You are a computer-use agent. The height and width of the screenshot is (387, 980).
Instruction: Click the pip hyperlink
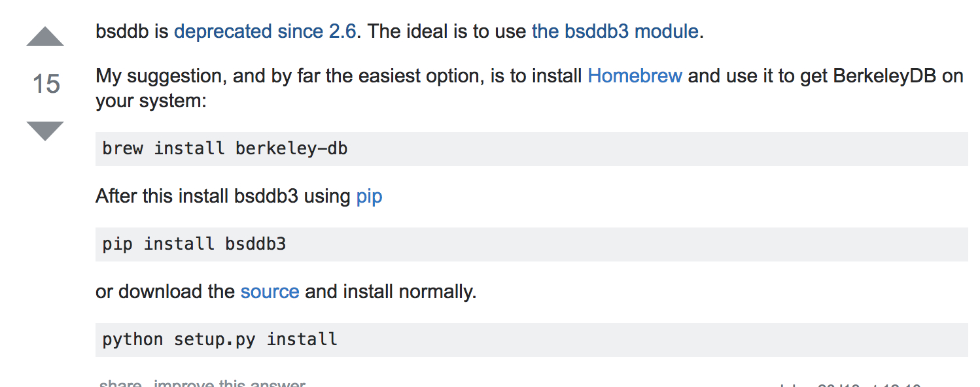369,196
